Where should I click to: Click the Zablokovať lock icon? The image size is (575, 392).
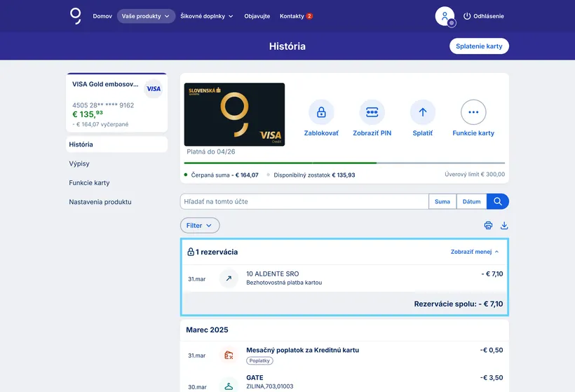(321, 112)
